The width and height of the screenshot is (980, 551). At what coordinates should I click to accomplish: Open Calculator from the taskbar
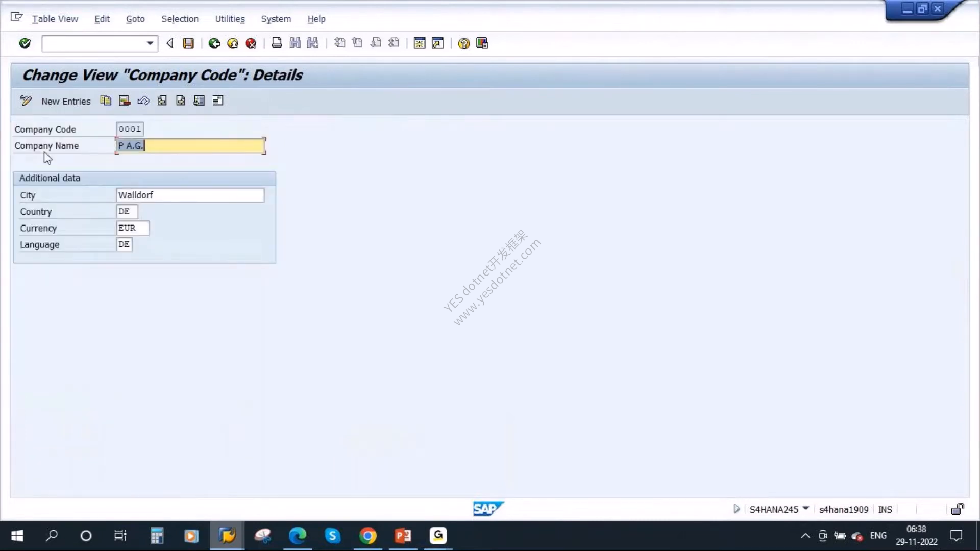[x=157, y=536]
